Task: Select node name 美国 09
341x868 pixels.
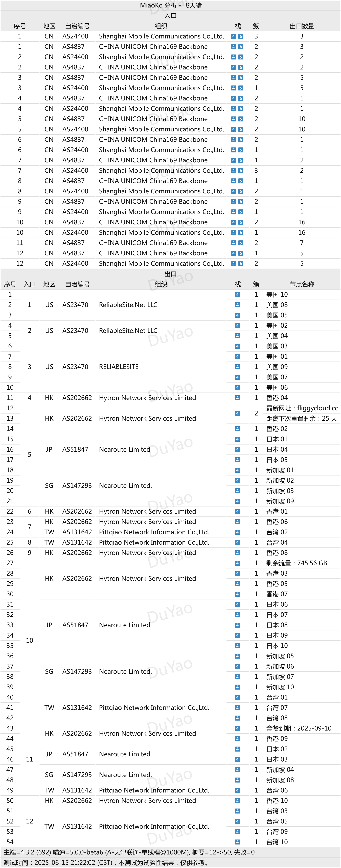Action: coord(277,367)
